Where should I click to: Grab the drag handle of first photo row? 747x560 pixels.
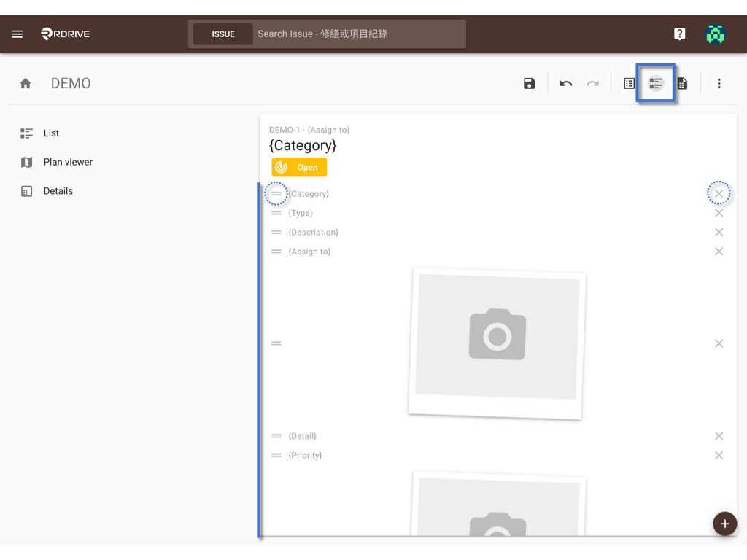click(x=276, y=343)
